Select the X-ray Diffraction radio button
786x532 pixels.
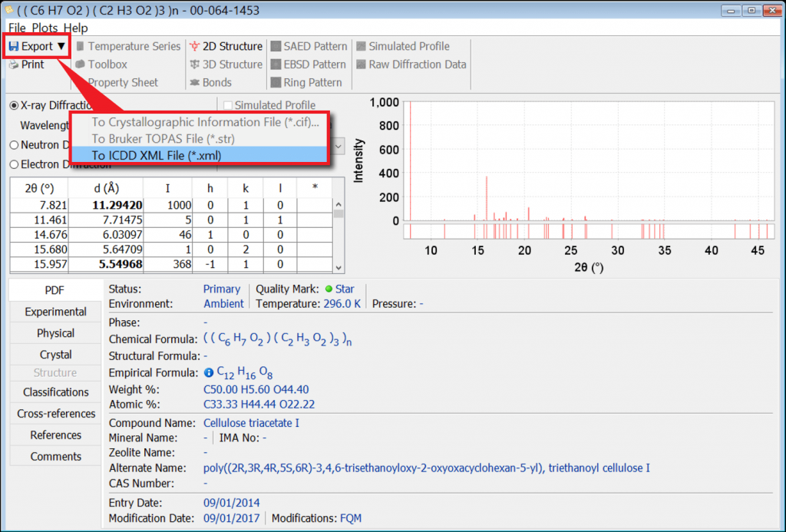[x=14, y=105]
